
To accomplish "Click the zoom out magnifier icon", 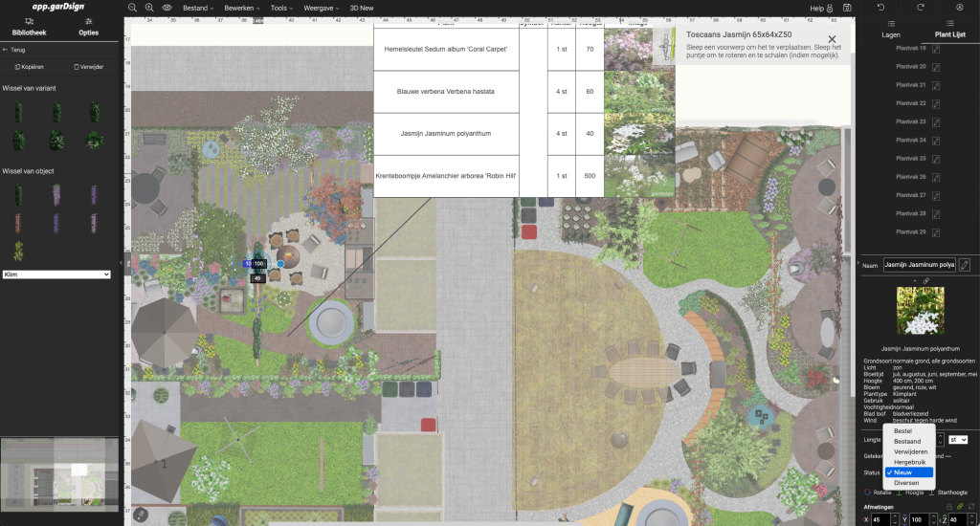I will click(133, 8).
